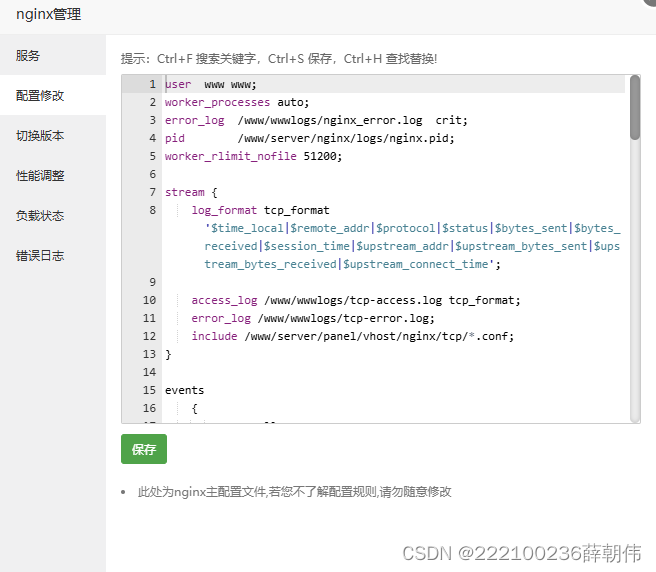Click the 'received|$session_time' wrapped line

[412, 246]
